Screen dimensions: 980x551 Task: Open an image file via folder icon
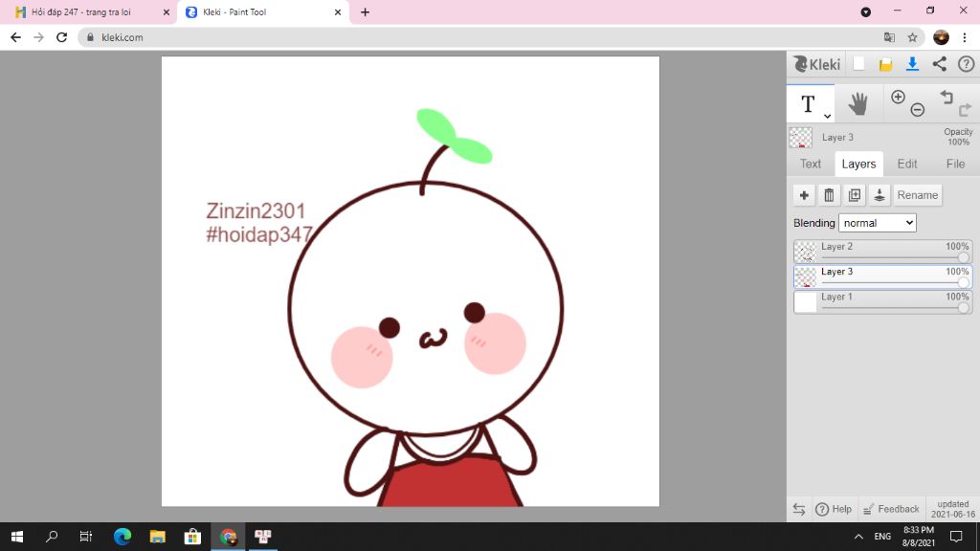(x=885, y=64)
